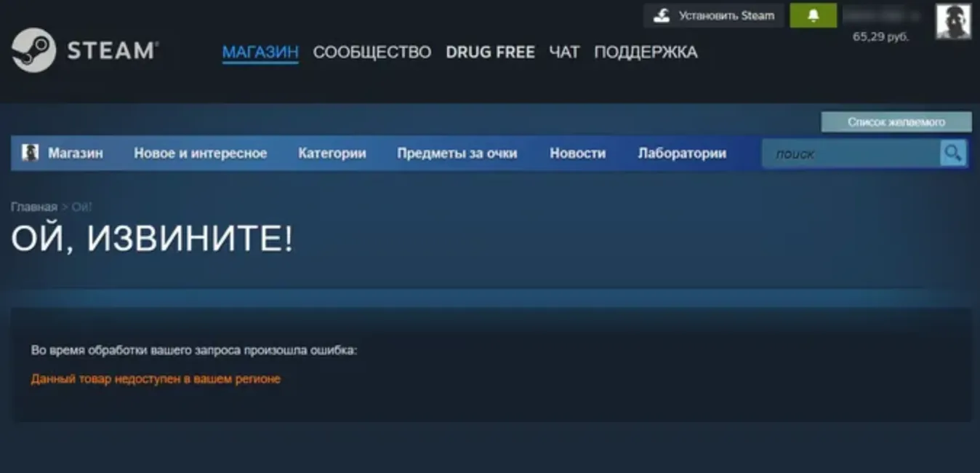Click the search magnifier icon
The image size is (980, 473).
tap(953, 154)
